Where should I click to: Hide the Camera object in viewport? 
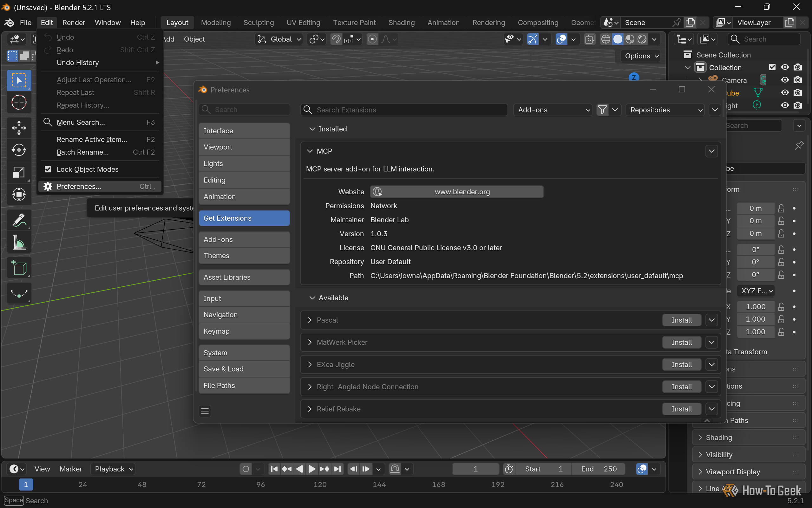pyautogui.click(x=785, y=80)
